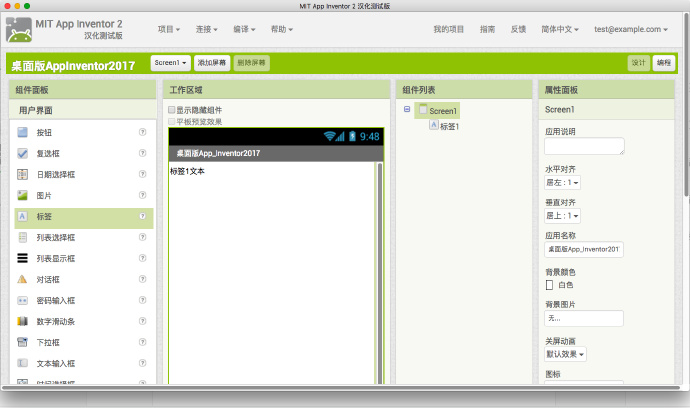The height and width of the screenshot is (408, 690).
Task: Click the 添加屏幕 button
Action: click(x=212, y=62)
